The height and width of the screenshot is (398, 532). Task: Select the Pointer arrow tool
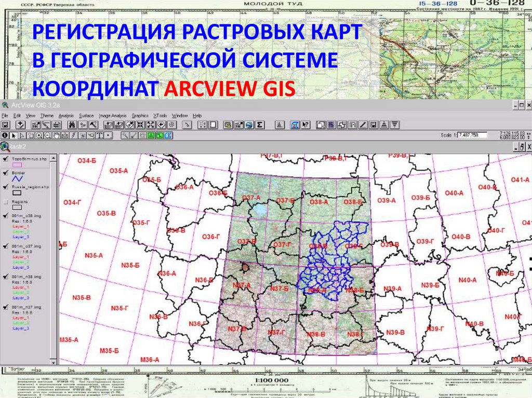point(14,135)
